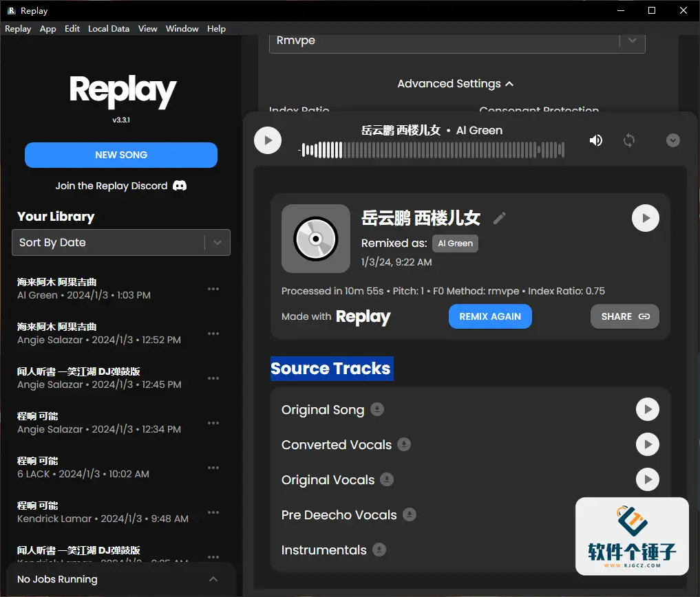Click the v3.3.1 version label
This screenshot has height=597, width=700.
121,120
